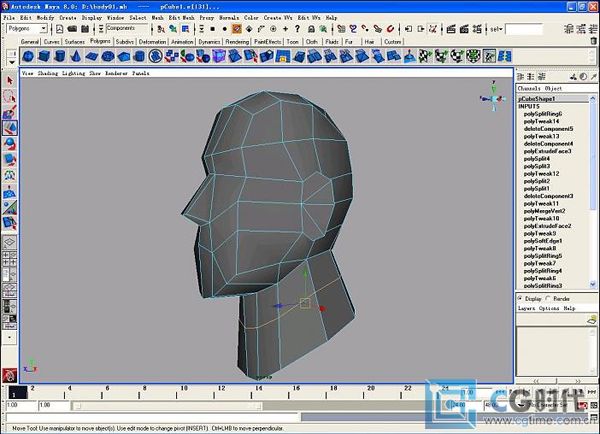This screenshot has height=434, width=600.
Task: Click the first checkered UV mapping shelf icon
Action: pos(425,57)
